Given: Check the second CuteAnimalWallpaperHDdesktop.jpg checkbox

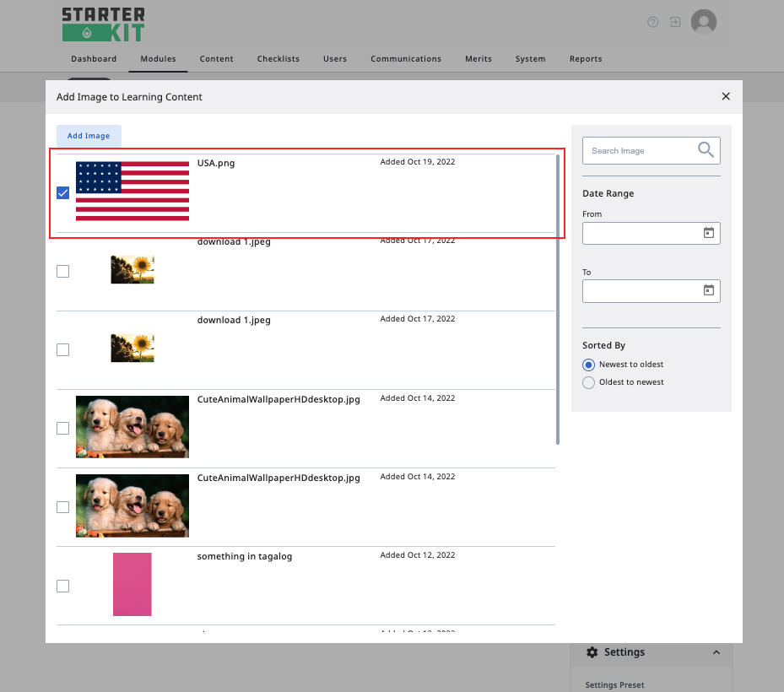Looking at the screenshot, I should 63,507.
